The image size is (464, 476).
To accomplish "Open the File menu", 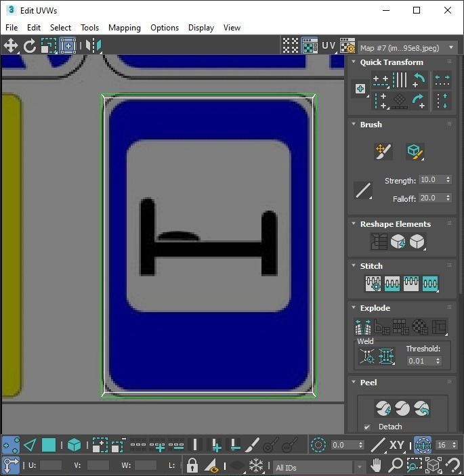I will click(12, 28).
